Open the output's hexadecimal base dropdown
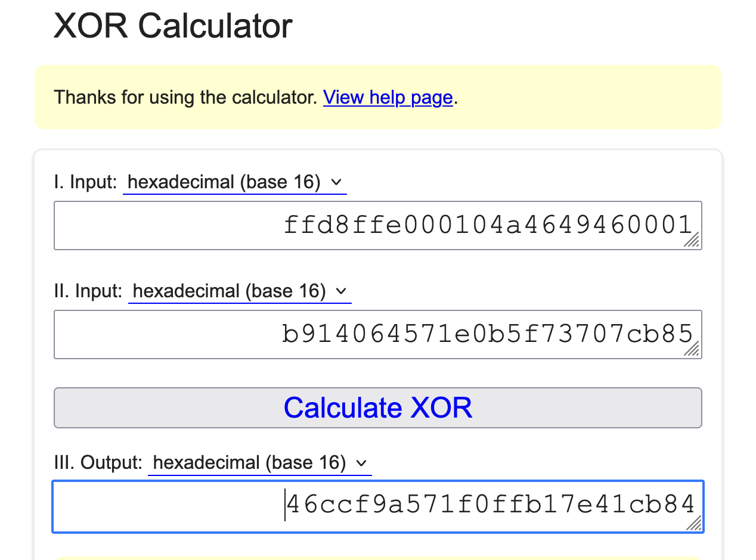This screenshot has height=560, width=756. 259,463
